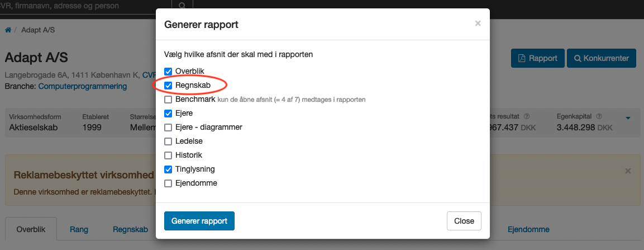This screenshot has width=644, height=250.
Task: Click the blue Generer rapport button
Action: [199, 221]
